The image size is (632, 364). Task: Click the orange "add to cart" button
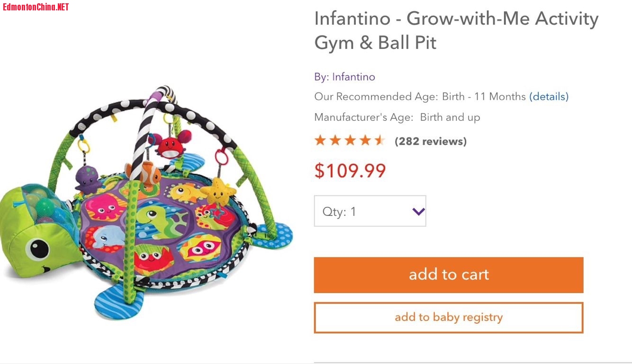(448, 275)
